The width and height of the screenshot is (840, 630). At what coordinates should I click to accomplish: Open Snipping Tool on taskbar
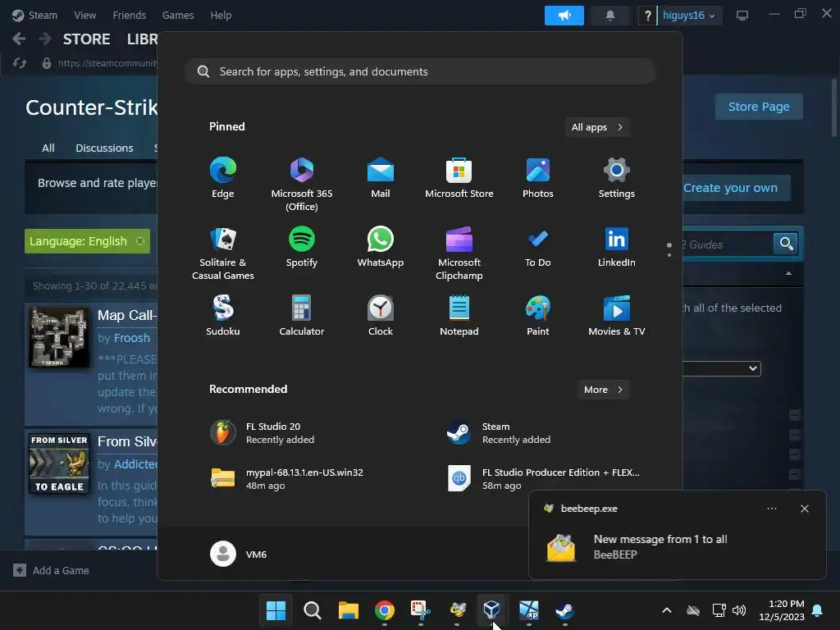(421, 610)
